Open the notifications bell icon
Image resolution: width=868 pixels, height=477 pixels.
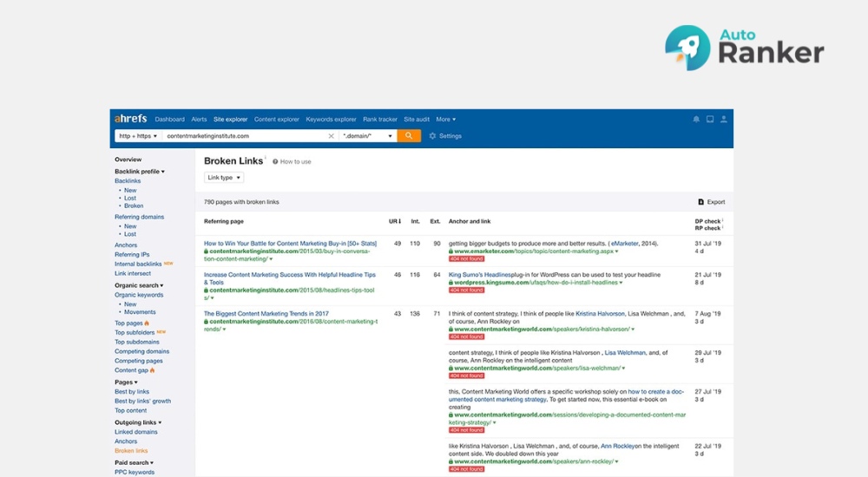coord(696,119)
